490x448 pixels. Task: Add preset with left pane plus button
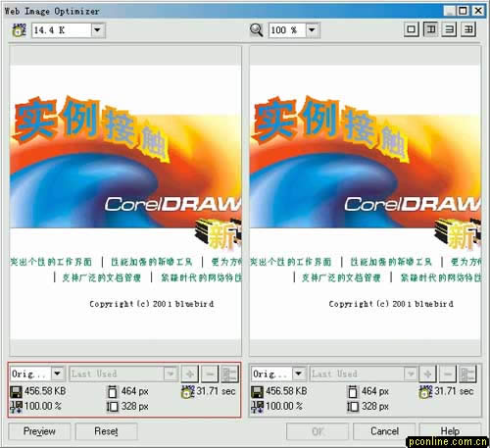190,373
